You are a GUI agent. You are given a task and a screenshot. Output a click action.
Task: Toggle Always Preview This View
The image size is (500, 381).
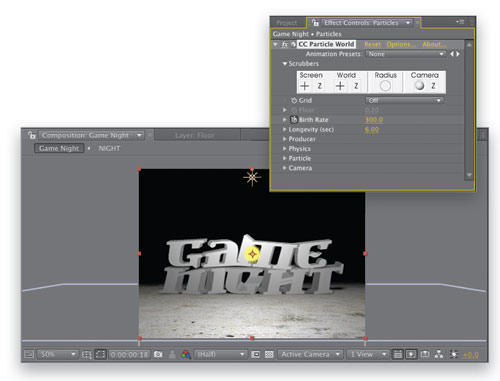tap(29, 354)
